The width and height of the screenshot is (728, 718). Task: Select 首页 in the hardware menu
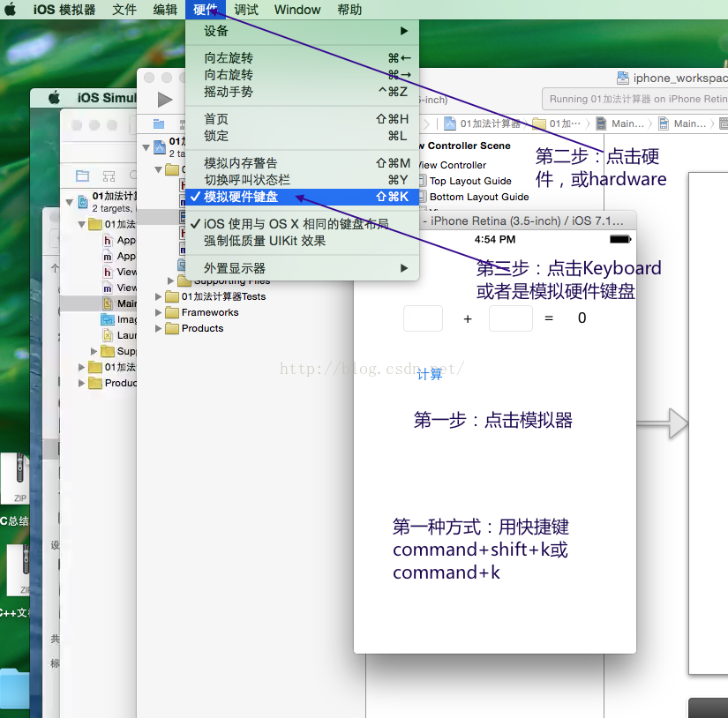pos(303,119)
